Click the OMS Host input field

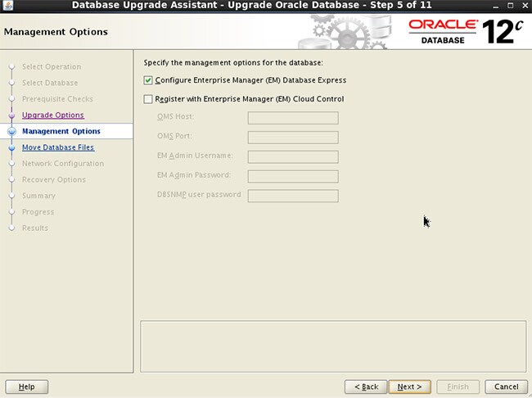click(x=293, y=118)
